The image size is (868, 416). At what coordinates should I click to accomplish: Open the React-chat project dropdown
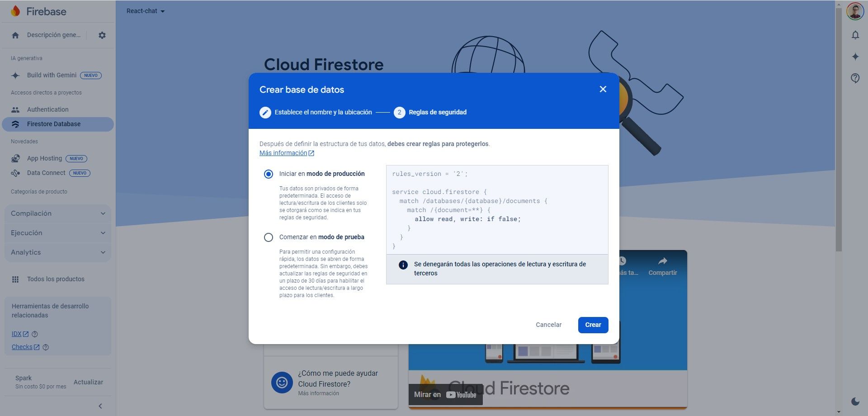click(146, 11)
